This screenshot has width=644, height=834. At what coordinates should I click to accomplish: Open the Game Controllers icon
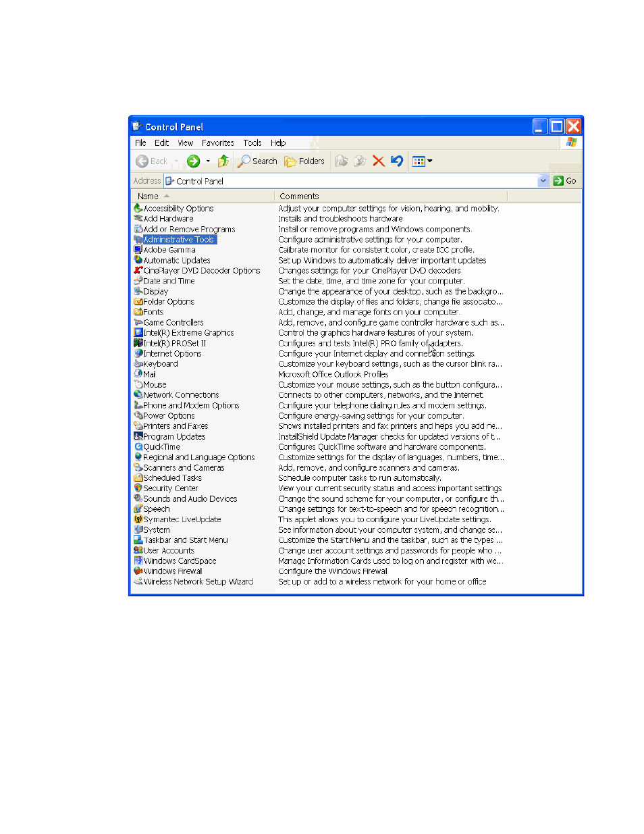point(138,322)
